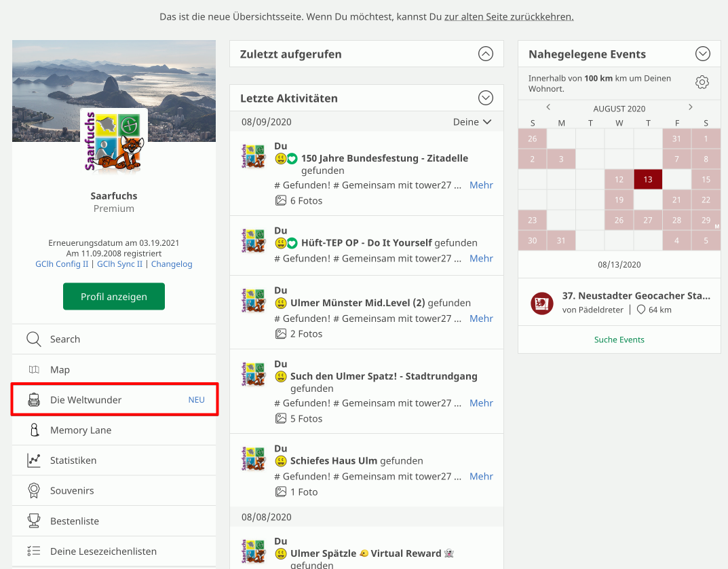Open Search from the sidebar menu
This screenshot has height=569, width=728.
coord(114,339)
